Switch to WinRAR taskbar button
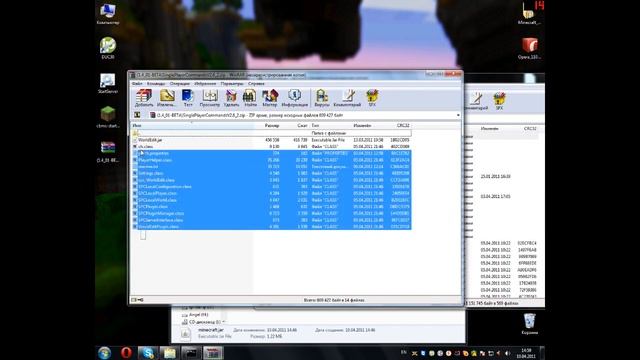Viewport: 640px width, 360px height. coord(213,353)
